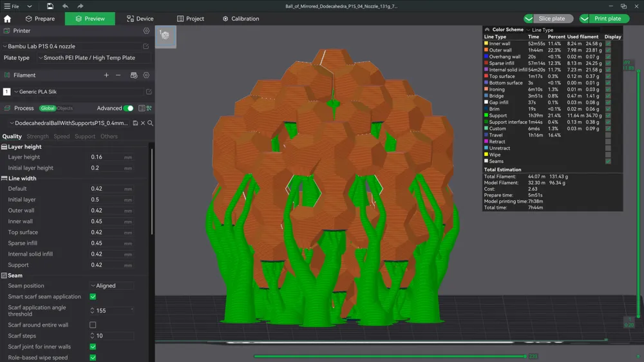The width and height of the screenshot is (644, 362).
Task: Switch to the Prepare tab
Action: coord(40,19)
